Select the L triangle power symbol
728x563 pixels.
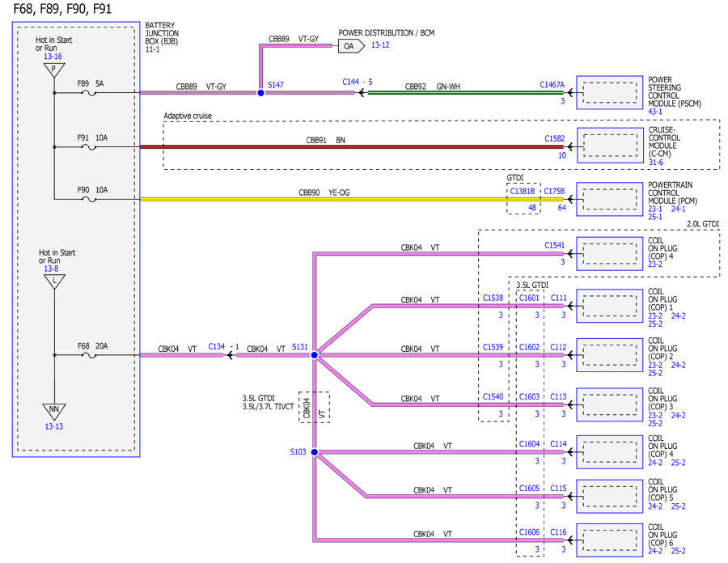point(54,281)
